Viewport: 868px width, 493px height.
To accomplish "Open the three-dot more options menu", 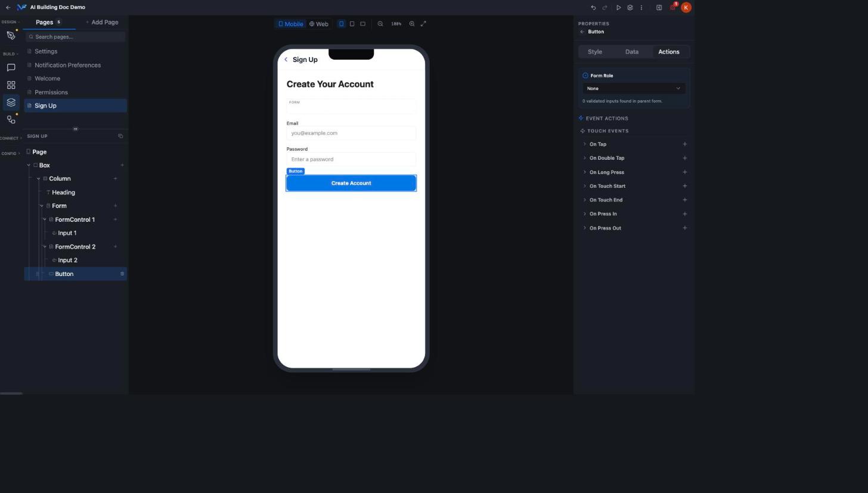I will point(641,8).
